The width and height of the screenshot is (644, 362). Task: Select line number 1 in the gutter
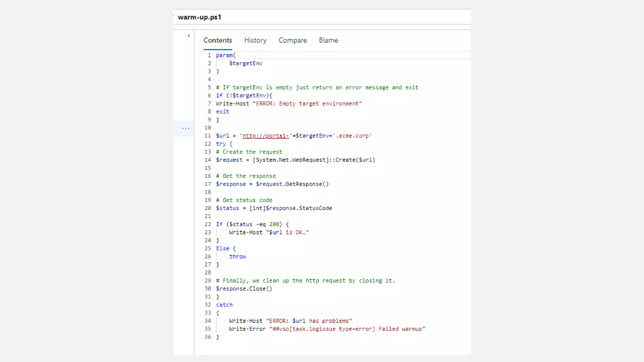click(x=209, y=55)
